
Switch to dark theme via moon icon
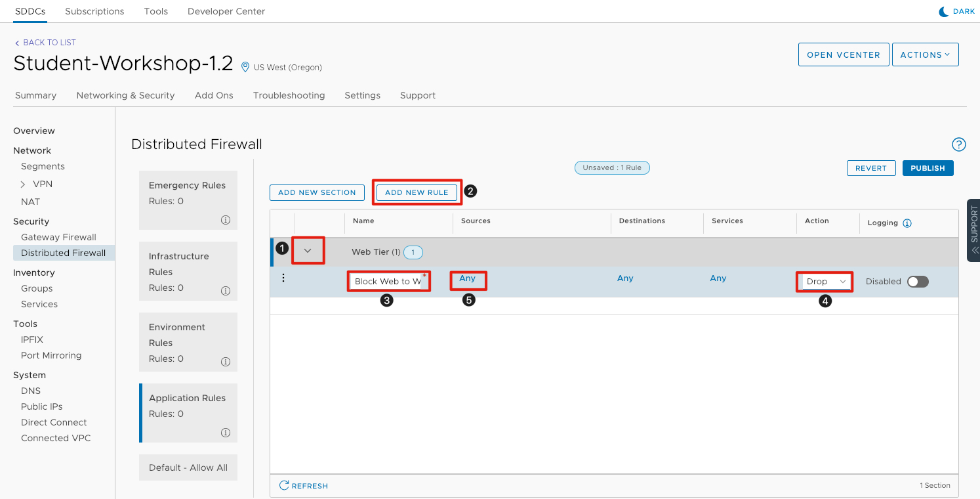click(x=944, y=12)
